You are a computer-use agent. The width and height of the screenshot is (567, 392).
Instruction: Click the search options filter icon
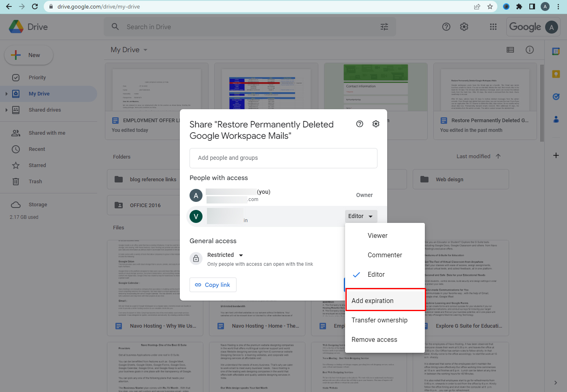384,27
